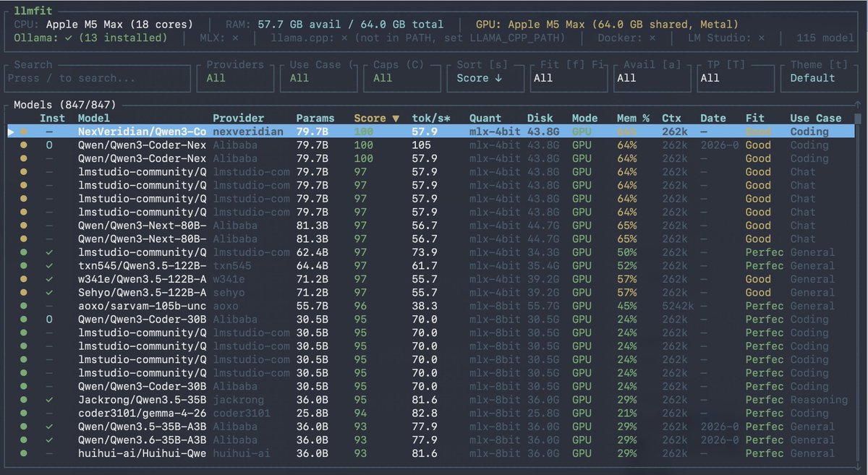Image resolution: width=868 pixels, height=475 pixels.
Task: Click the selection arrow on NexVeridian row
Action: click(x=11, y=132)
